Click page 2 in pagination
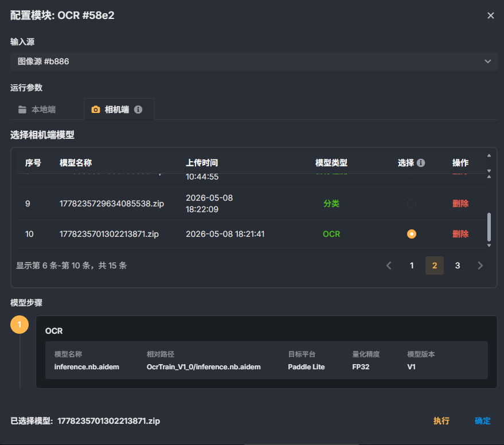The image size is (504, 445). [435, 266]
